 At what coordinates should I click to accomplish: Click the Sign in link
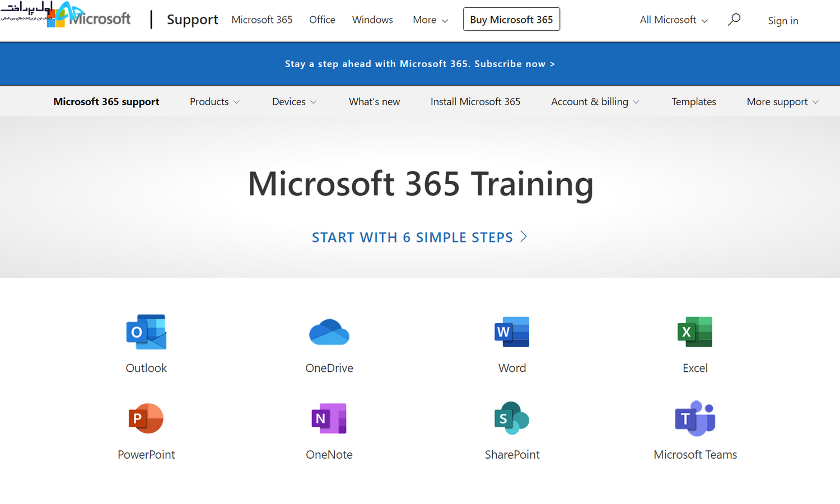pyautogui.click(x=783, y=21)
